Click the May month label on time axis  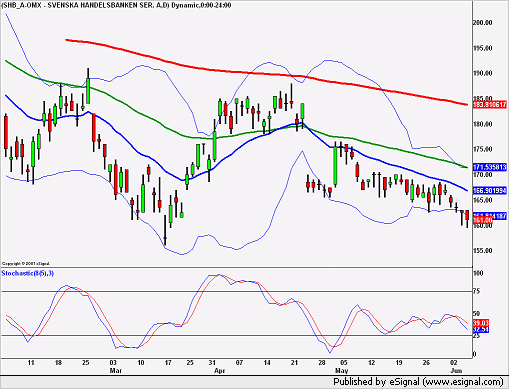click(342, 371)
